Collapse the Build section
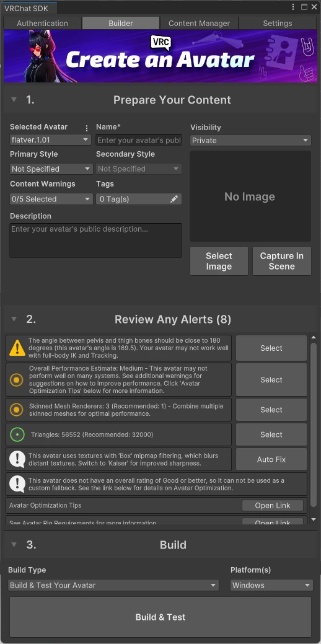This screenshot has width=321, height=644. pos(14,545)
